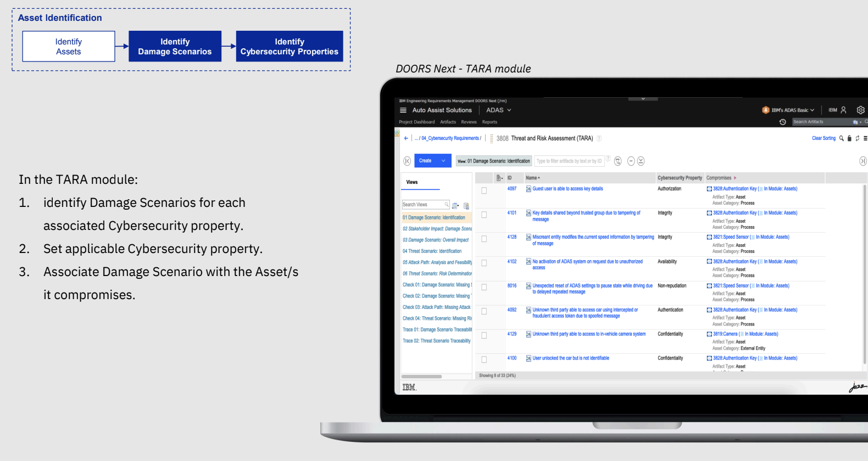
Task: Click the Search Artifacts input field
Action: 822,122
